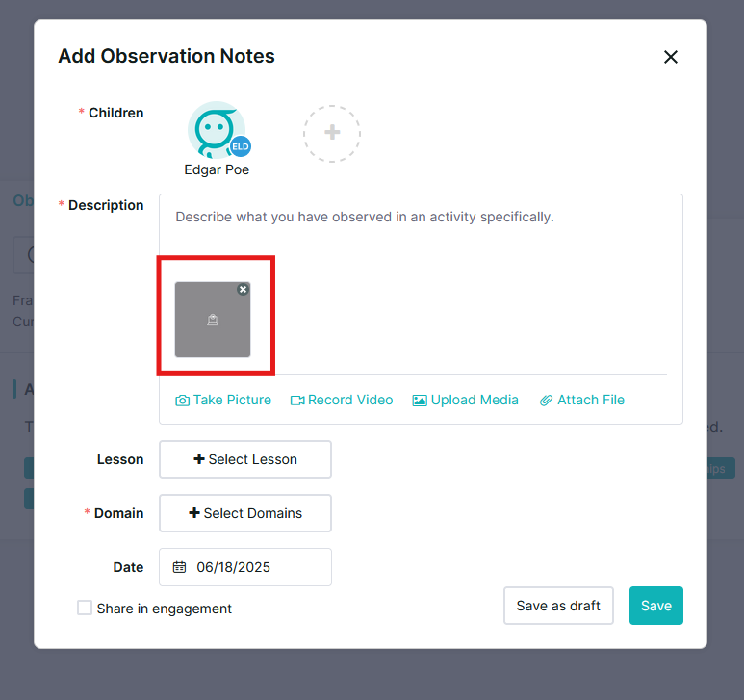The height and width of the screenshot is (700, 744).
Task: Click the Save button
Action: pyautogui.click(x=656, y=606)
